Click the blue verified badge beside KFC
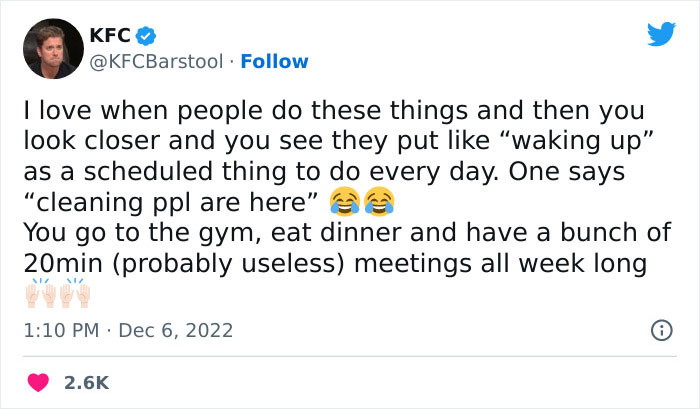Screen dimensions: 700x409 (145, 35)
